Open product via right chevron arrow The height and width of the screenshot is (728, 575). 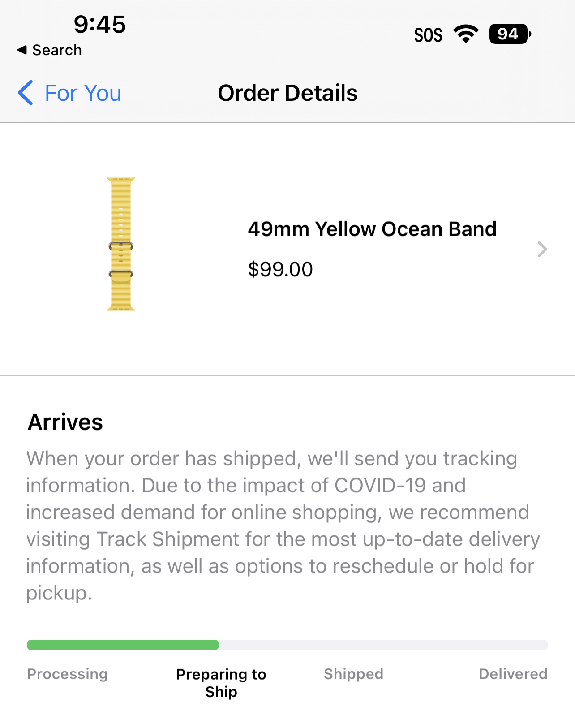click(x=542, y=249)
